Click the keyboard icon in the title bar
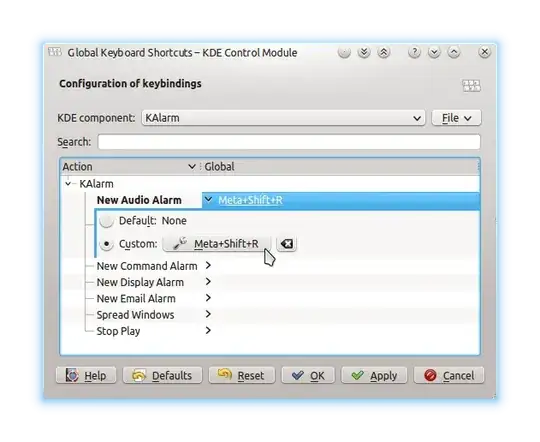The image size is (540, 442). pos(55,52)
